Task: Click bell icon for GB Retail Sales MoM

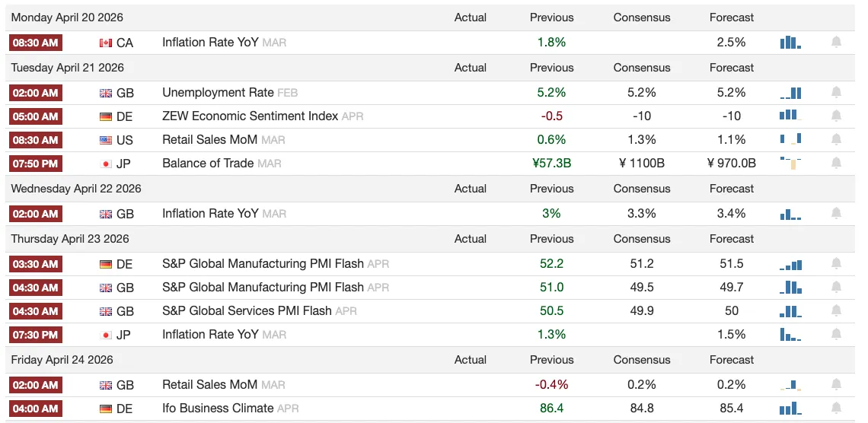Action: point(836,385)
